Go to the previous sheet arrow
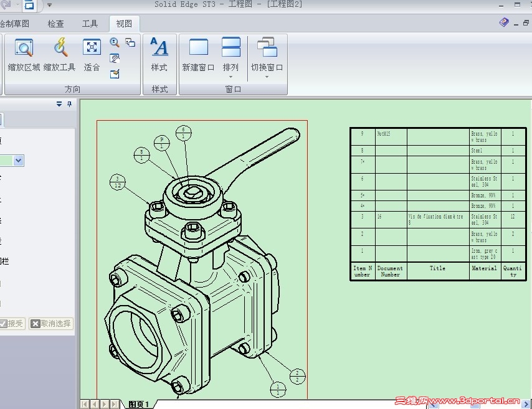 [95, 404]
